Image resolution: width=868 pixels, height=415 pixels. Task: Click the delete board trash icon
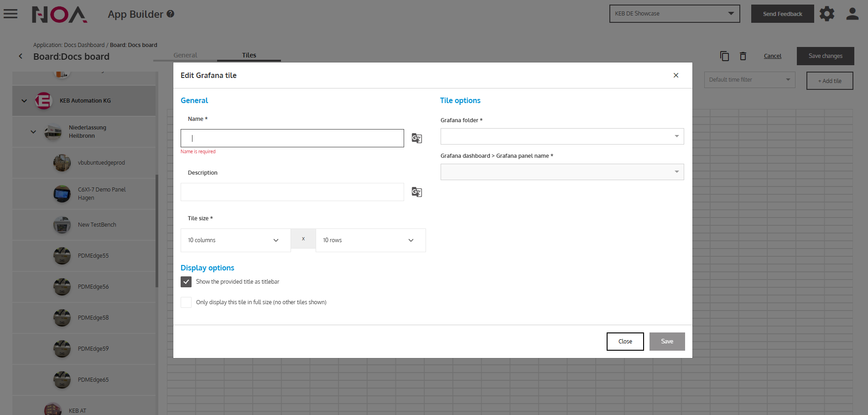pos(743,56)
